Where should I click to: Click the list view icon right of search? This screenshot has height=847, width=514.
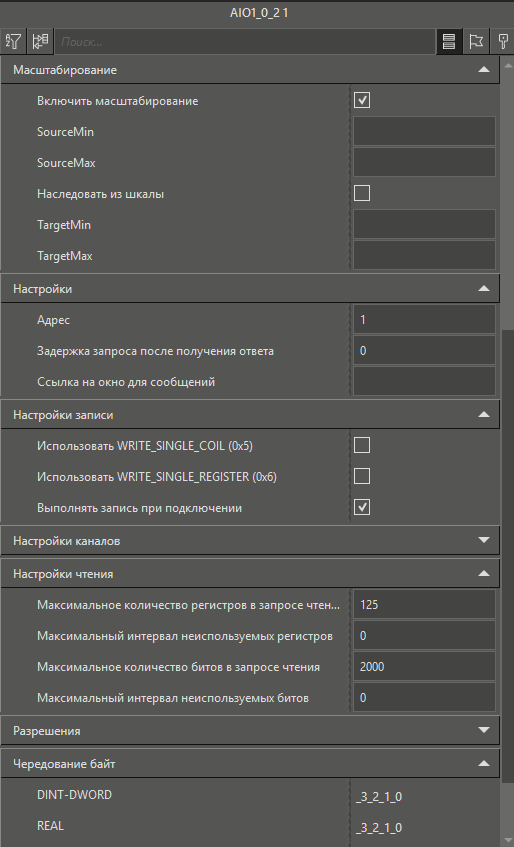point(449,41)
